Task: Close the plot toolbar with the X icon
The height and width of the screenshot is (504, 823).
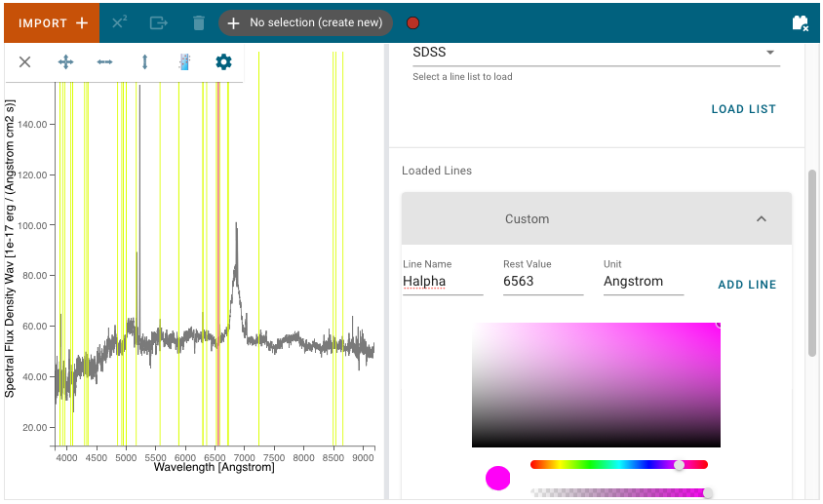Action: (x=24, y=62)
